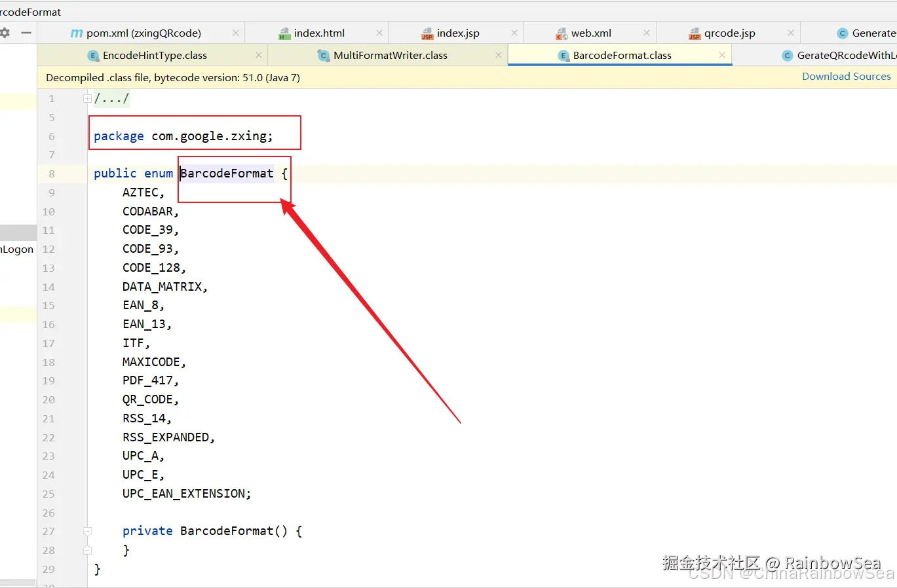Screen dimensions: 897x588
Task: Click the HTML file icon on index.html tab
Action: pos(284,33)
